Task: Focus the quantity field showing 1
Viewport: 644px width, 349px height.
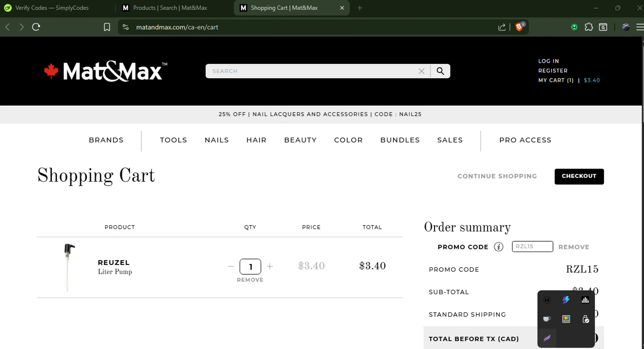Action: tap(250, 267)
